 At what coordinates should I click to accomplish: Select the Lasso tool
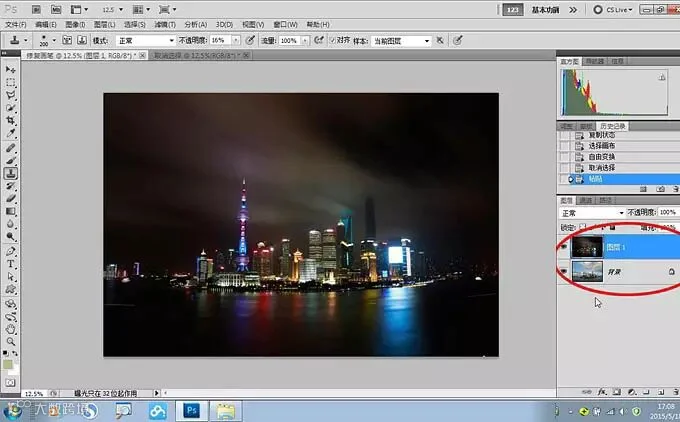coord(10,95)
